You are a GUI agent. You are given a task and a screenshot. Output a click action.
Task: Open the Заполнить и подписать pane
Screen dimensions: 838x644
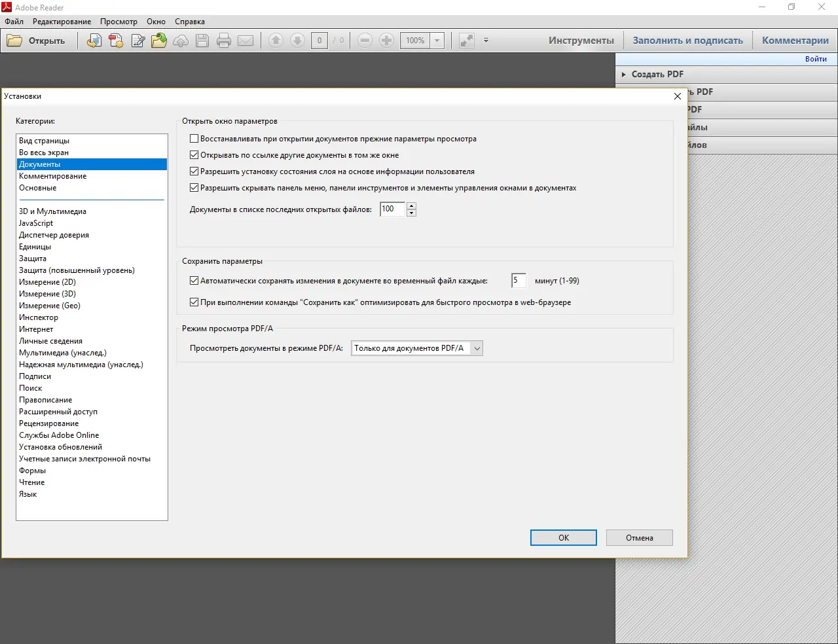point(688,41)
